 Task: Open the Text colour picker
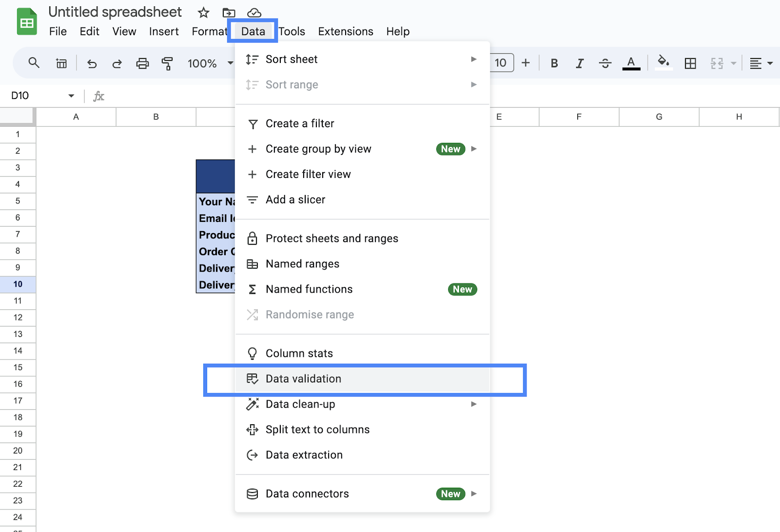[631, 63]
